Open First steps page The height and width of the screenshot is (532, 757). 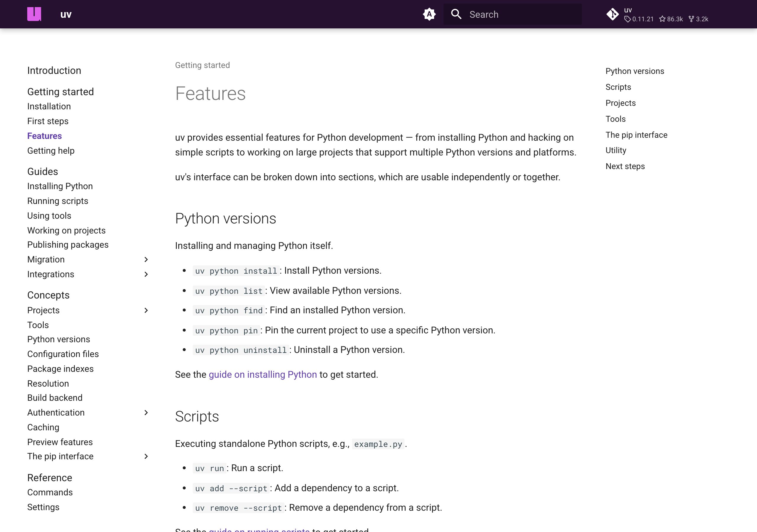48,121
